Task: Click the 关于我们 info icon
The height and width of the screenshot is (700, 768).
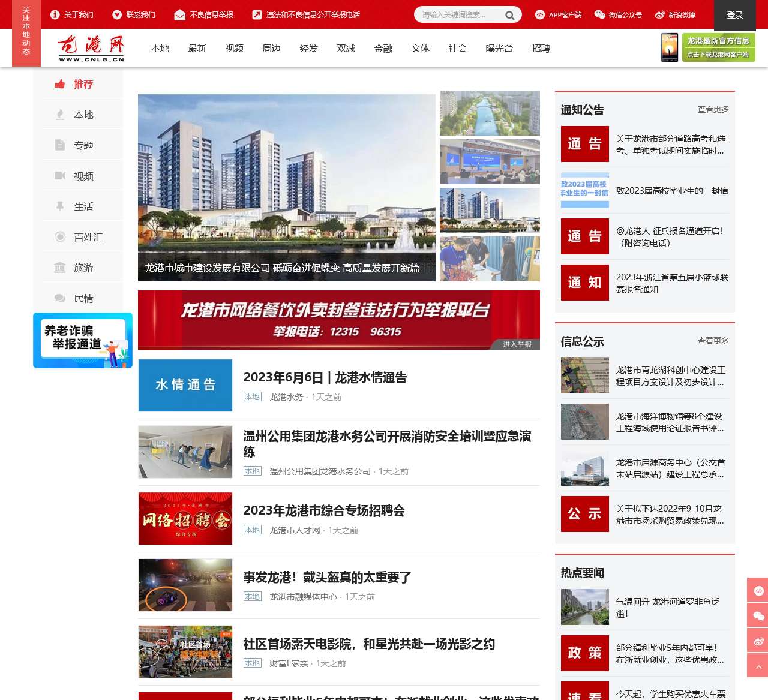Action: click(55, 14)
